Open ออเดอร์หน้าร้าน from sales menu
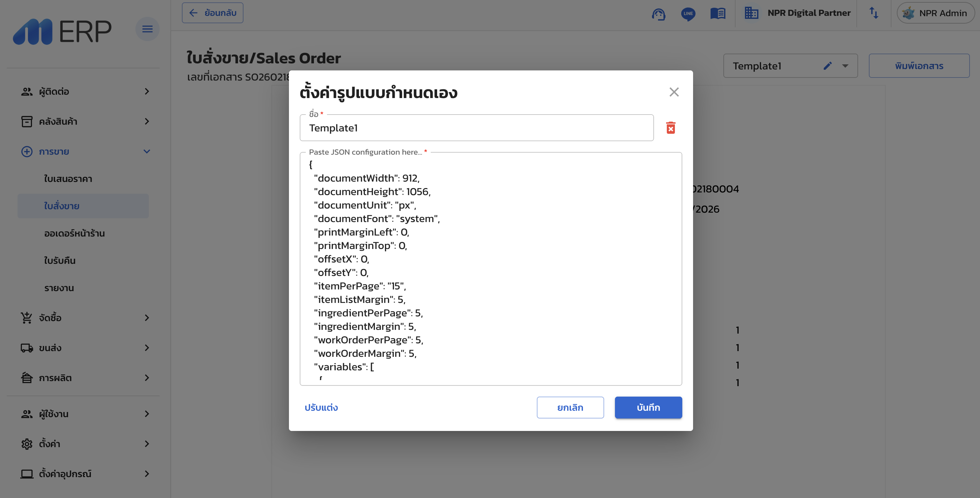This screenshot has width=980, height=498. point(74,234)
